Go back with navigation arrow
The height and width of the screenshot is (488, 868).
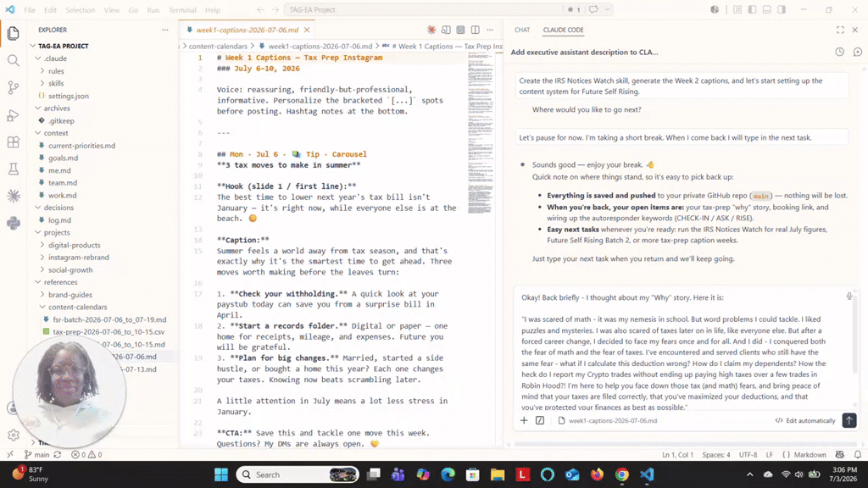(260, 10)
